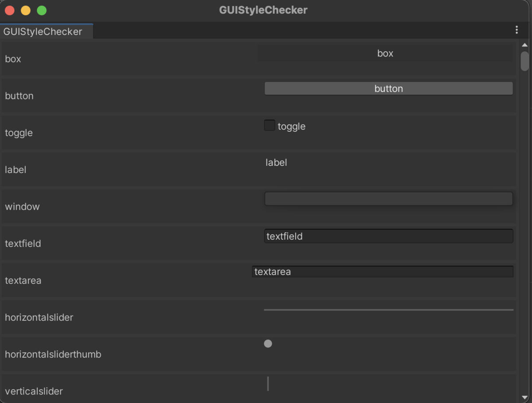Select the GUIStyleChecker tab

pyautogui.click(x=43, y=31)
